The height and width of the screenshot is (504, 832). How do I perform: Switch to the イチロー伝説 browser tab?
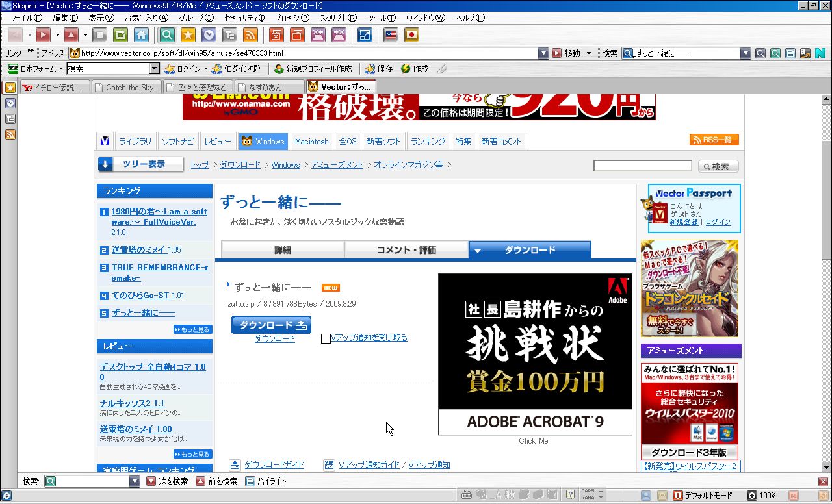(55, 87)
